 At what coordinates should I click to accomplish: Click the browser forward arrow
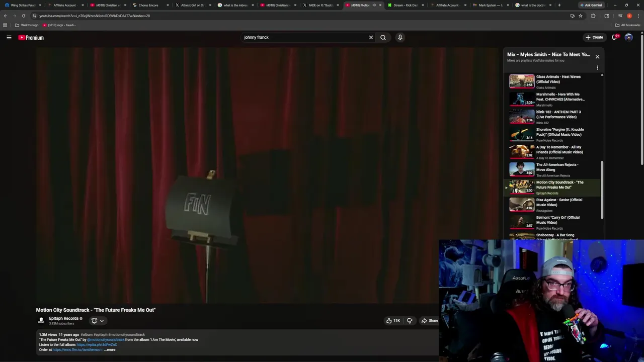[14, 16]
